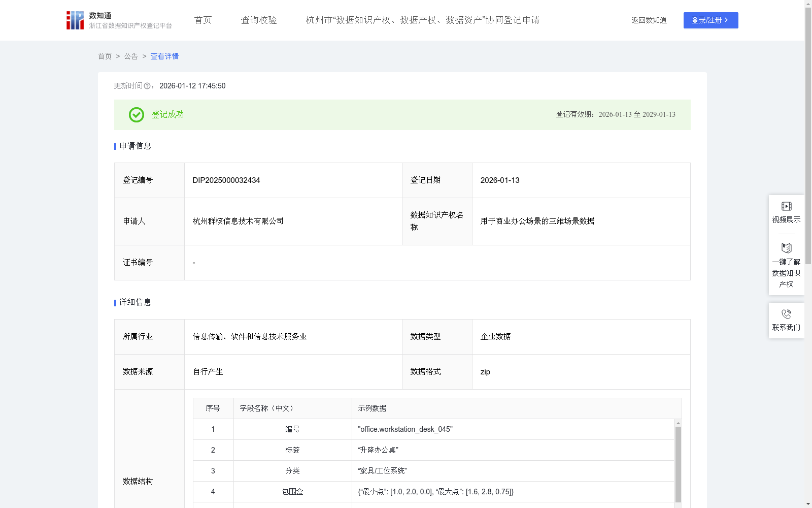Select data type value 企业数据
This screenshot has height=508, width=812.
click(x=496, y=337)
